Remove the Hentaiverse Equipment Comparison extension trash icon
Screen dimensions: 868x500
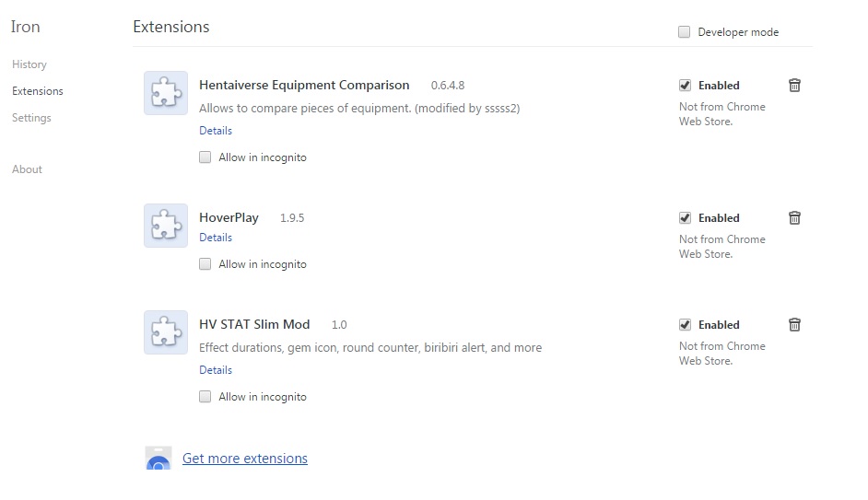[794, 86]
